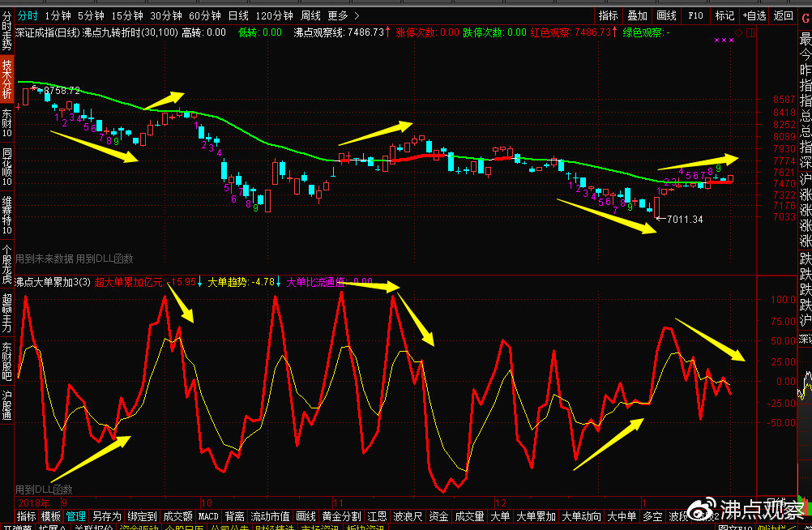This screenshot has height=530, width=812.
Task: Expand the 画线 drawing tools at top
Action: coord(666,15)
